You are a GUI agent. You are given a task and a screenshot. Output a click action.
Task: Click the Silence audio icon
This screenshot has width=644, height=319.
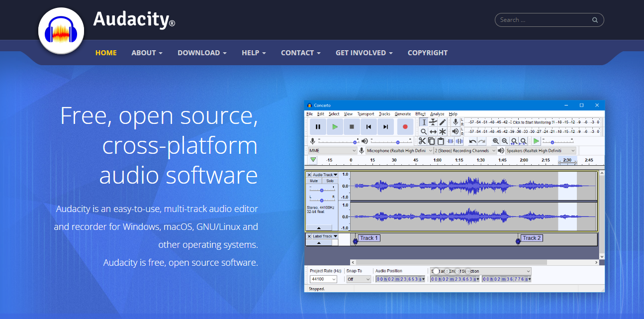click(459, 141)
